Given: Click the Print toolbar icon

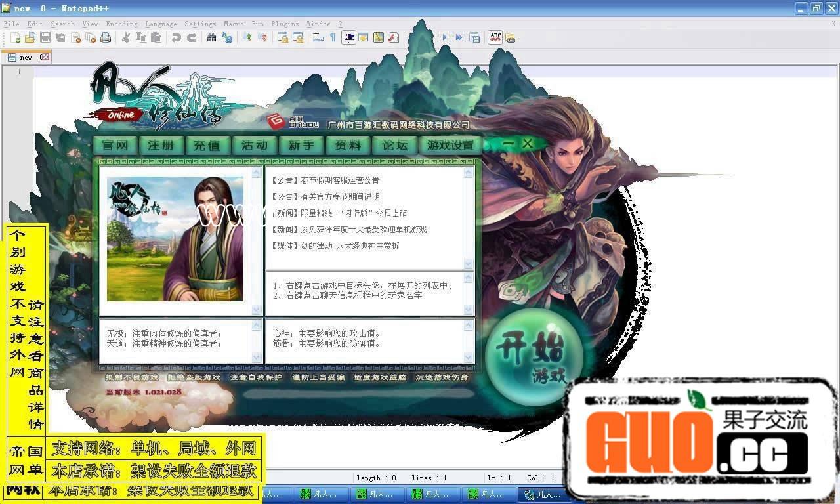Looking at the screenshot, I should [106, 37].
